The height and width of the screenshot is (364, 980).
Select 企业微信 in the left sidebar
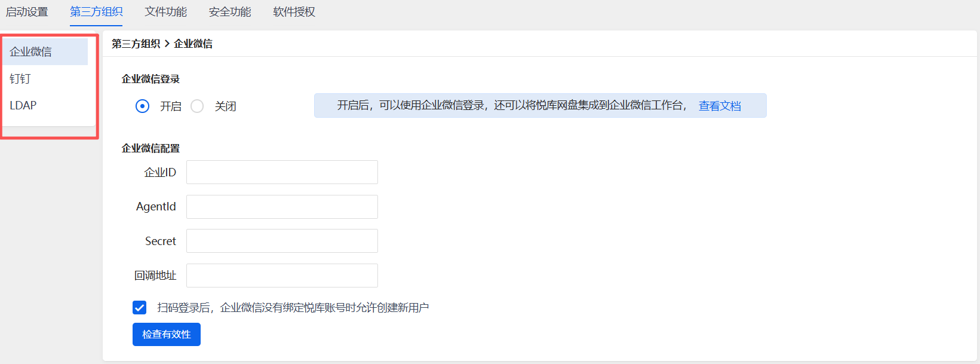pos(31,52)
